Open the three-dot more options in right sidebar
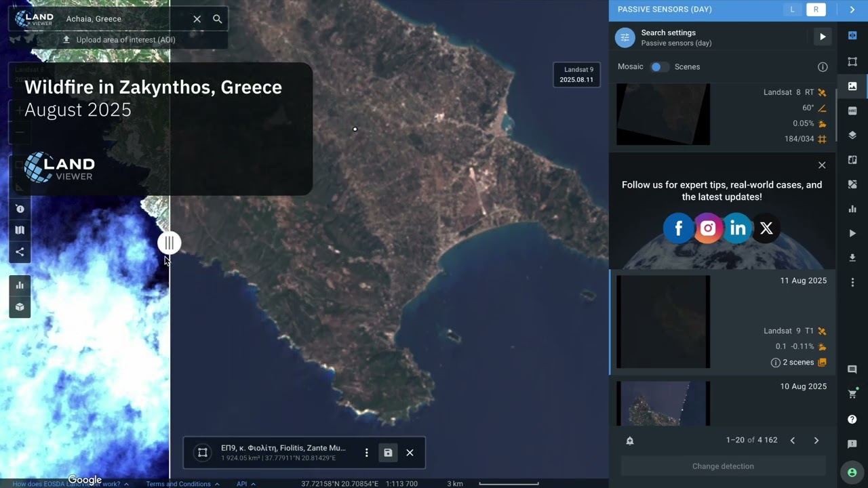This screenshot has height=488, width=868. 852,282
